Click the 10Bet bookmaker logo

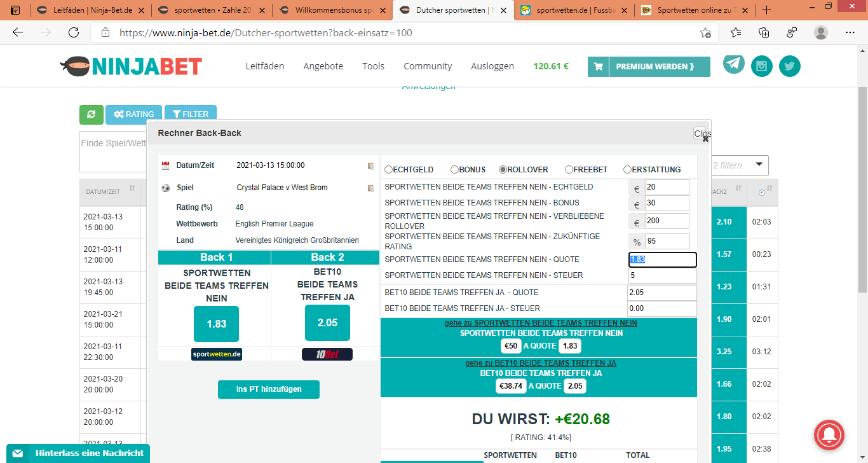[x=327, y=354]
